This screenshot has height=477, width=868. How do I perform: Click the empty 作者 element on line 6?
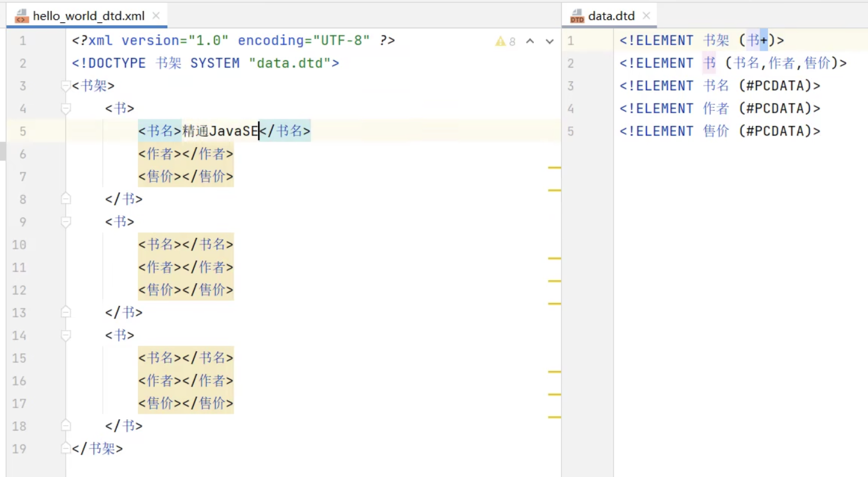tap(186, 154)
